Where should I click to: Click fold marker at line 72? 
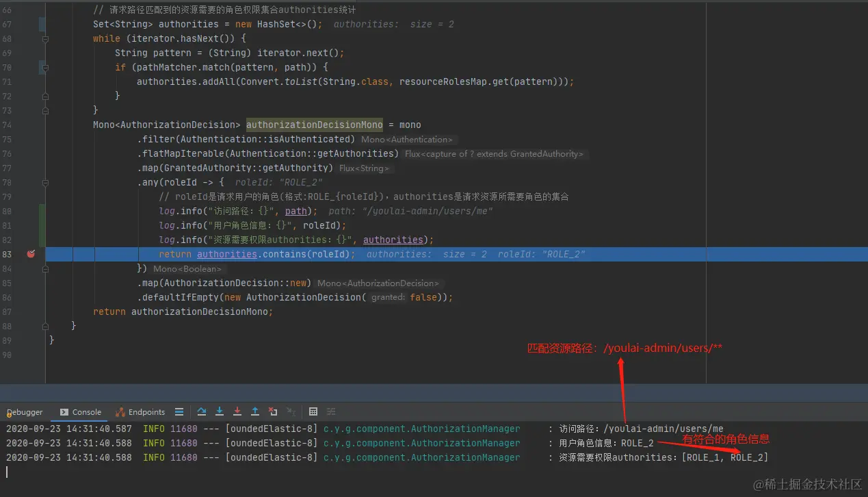pyautogui.click(x=46, y=96)
